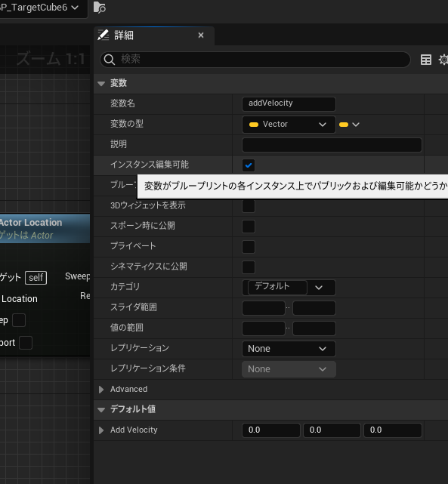The image size is (448, 484).
Task: Edit the 変数名 field addVelocity
Action: click(x=289, y=103)
